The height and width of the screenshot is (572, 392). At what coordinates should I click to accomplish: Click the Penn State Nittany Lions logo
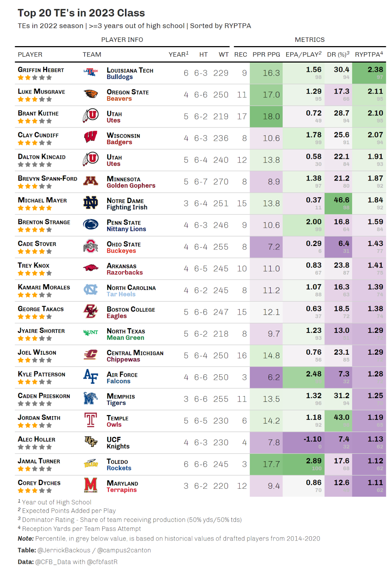(90, 225)
